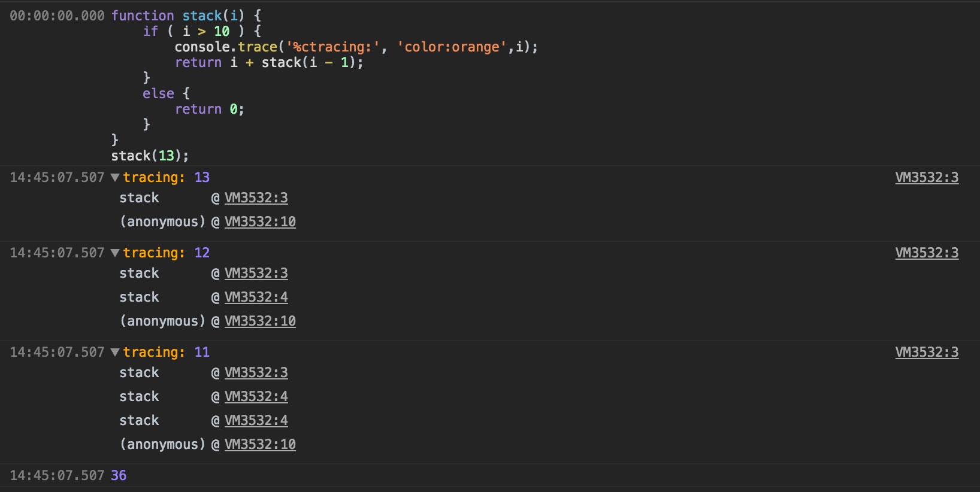Open VM3532:3 stack frame link under tracing 11
This screenshot has height=492, width=980.
click(x=256, y=373)
